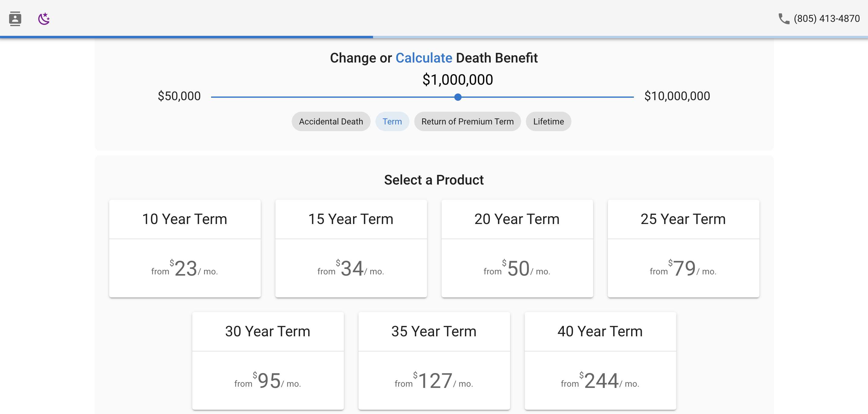Click the phone handset icon
This screenshot has width=868, height=414.
pyautogui.click(x=783, y=19)
